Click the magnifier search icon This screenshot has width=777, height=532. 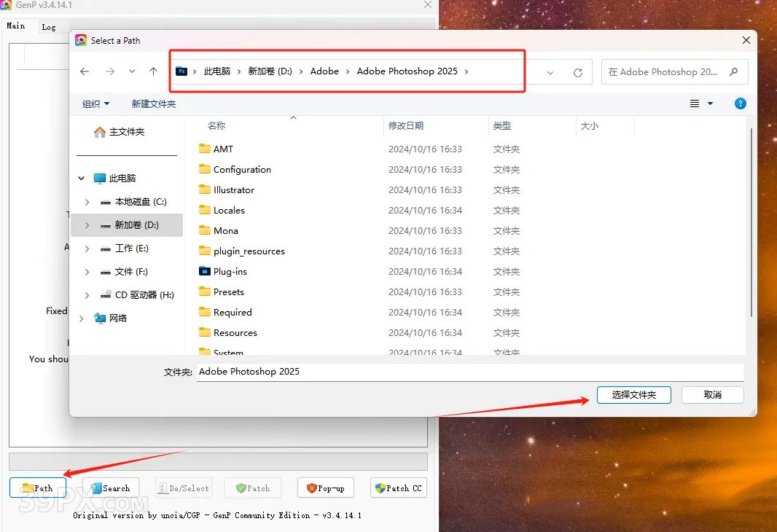(733, 72)
